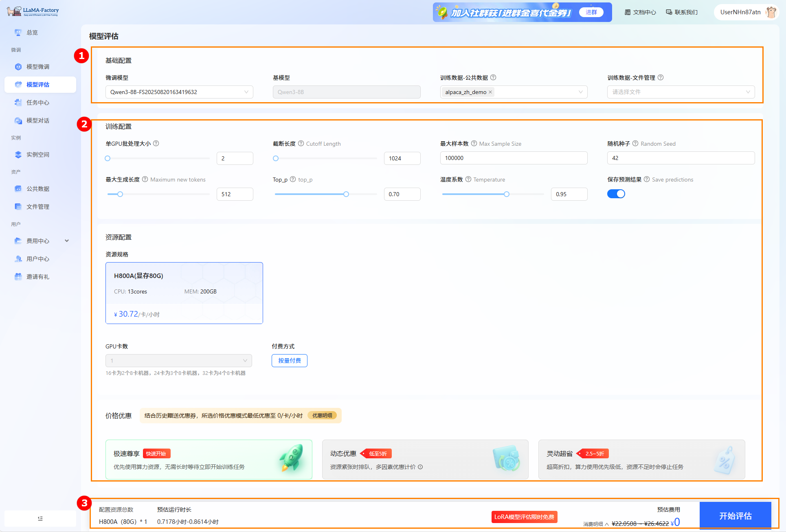This screenshot has width=786, height=532.
Task: Click the user avatar icon
Action: point(771,12)
